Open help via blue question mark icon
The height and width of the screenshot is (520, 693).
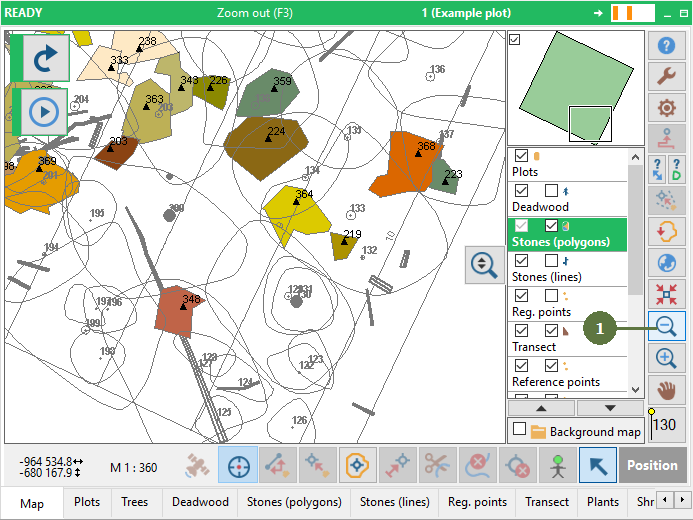[665, 46]
